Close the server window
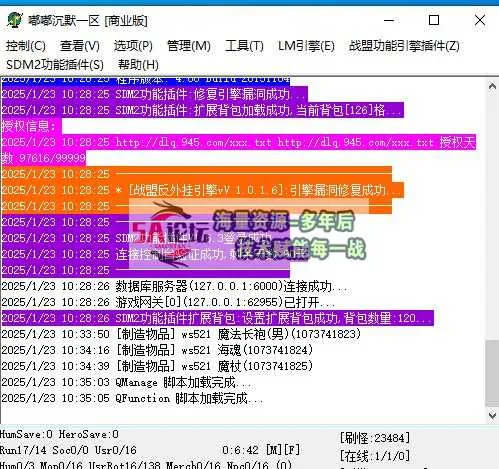 480,20
